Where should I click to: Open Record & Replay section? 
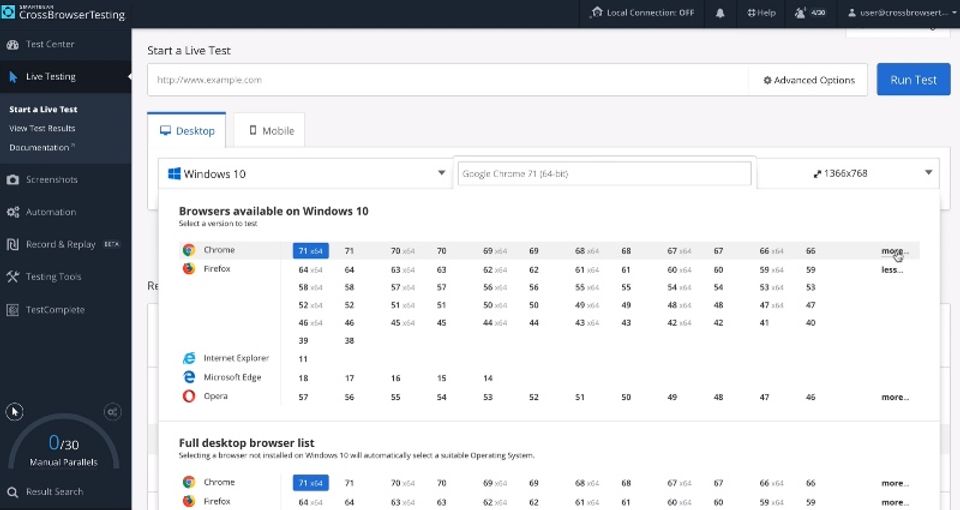tap(61, 244)
